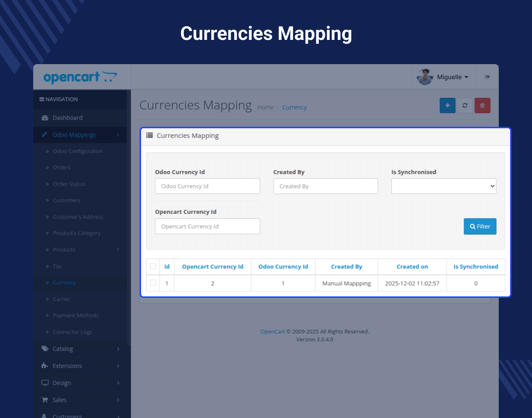Expand the Extensions menu chevron
532x418 pixels.
click(x=118, y=366)
